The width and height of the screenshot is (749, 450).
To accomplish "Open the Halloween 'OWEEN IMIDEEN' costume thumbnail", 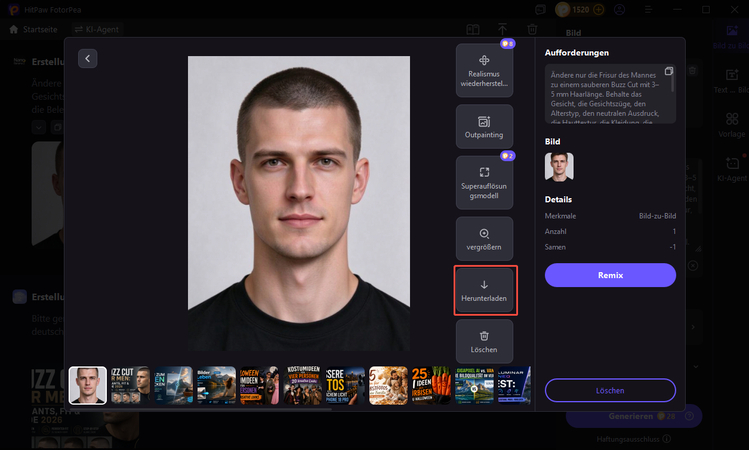I will coord(259,385).
